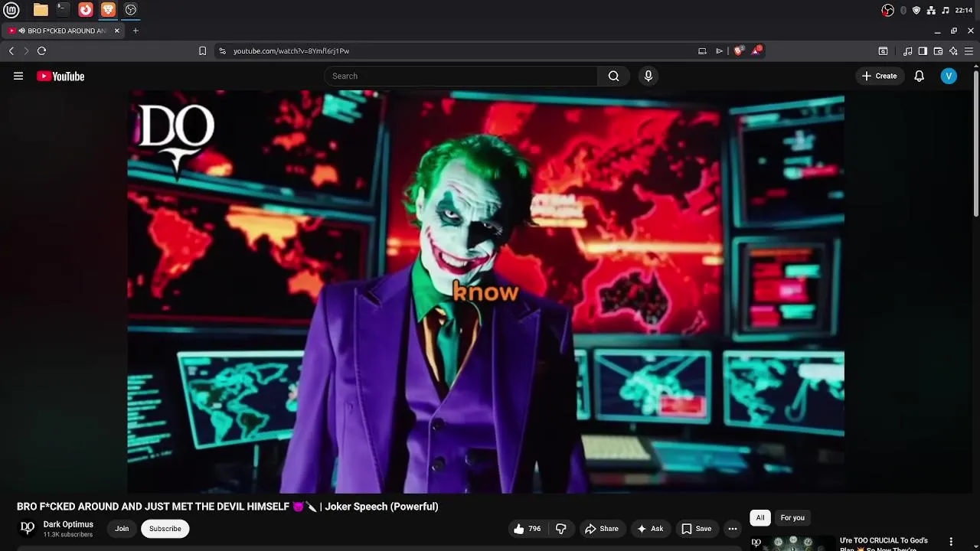Select the YouTube video browser tab
The height and width of the screenshot is (551, 980).
coord(64,31)
